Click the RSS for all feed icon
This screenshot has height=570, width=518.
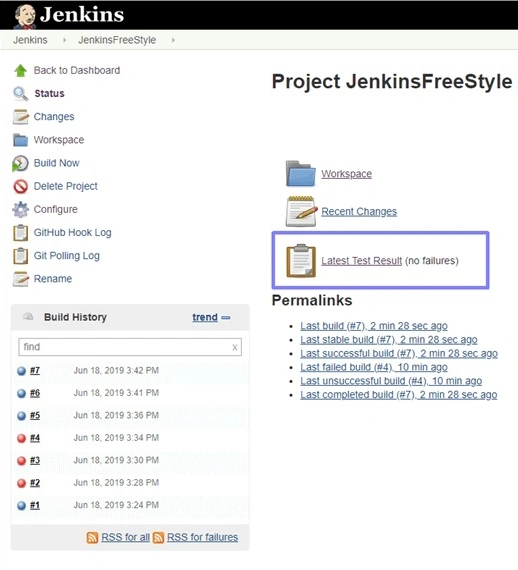pyautogui.click(x=92, y=537)
